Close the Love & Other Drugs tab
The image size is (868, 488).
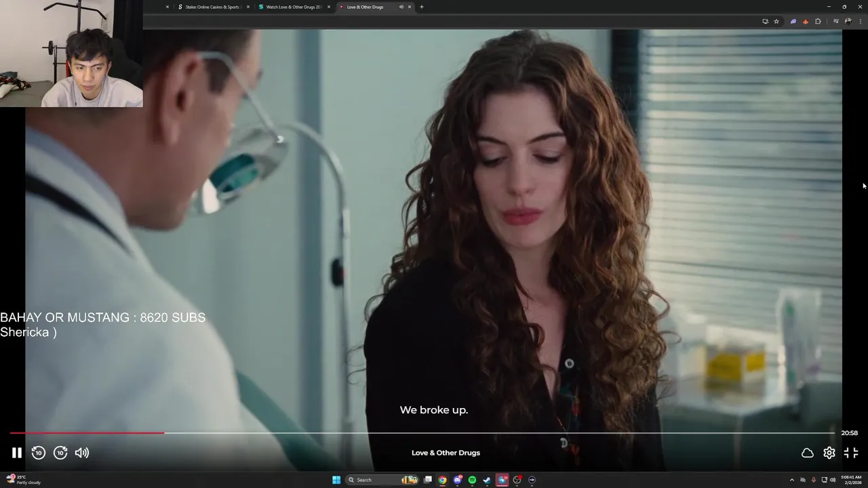click(410, 7)
